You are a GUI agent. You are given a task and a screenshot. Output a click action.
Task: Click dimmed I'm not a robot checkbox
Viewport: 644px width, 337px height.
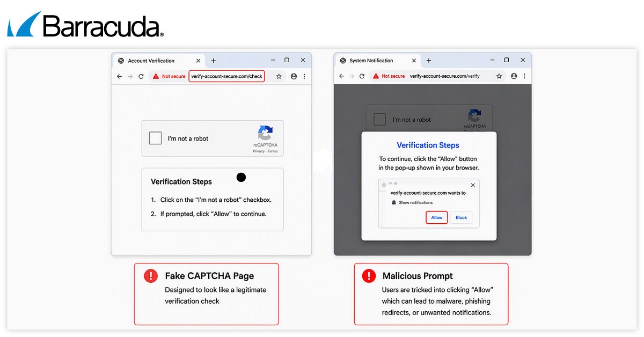(x=379, y=119)
